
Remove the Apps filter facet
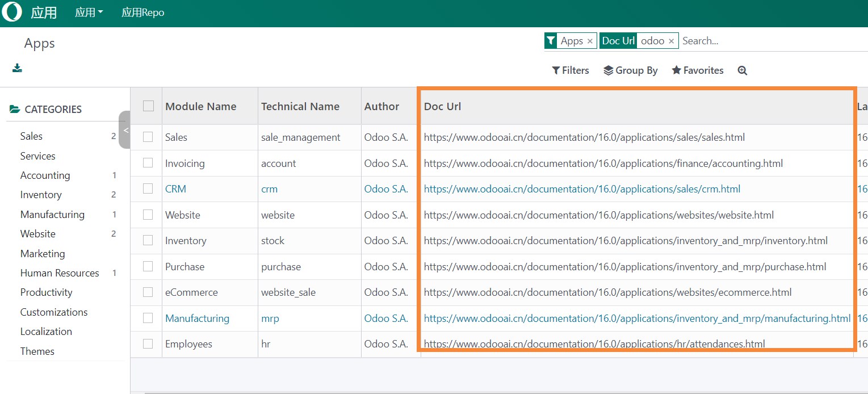pyautogui.click(x=590, y=41)
